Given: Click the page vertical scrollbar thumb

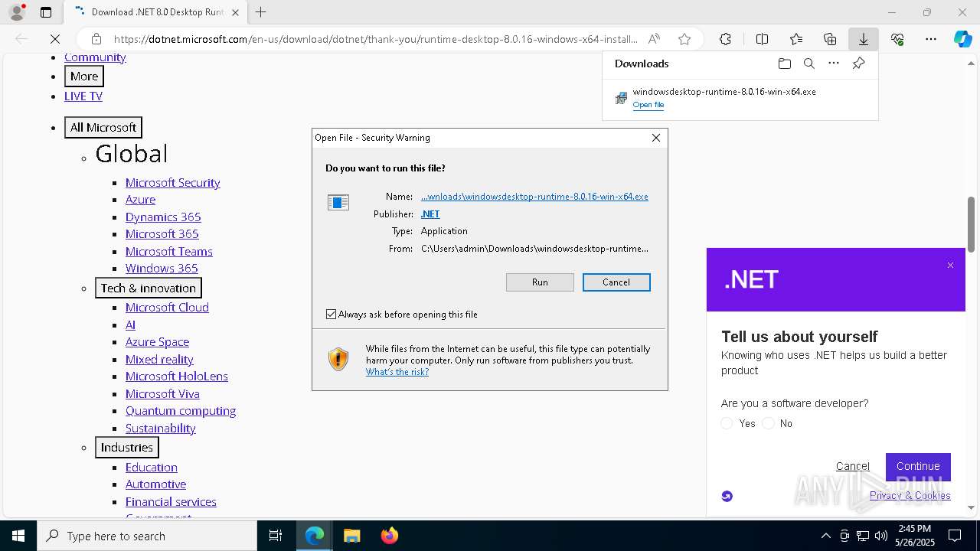Looking at the screenshot, I should click(x=971, y=224).
